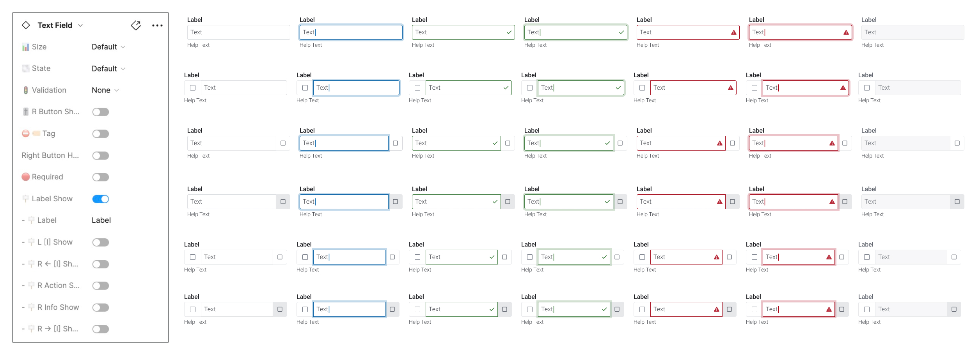Click the open-component arrow button in the header
Viewport: 980px width, 355px height.
136,25
